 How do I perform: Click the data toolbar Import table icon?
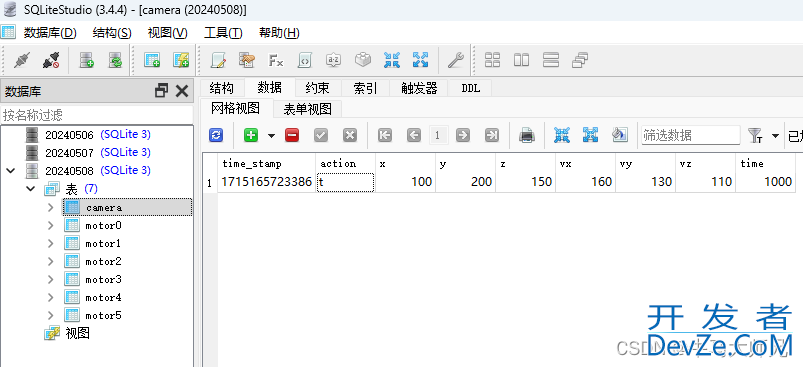click(562, 136)
